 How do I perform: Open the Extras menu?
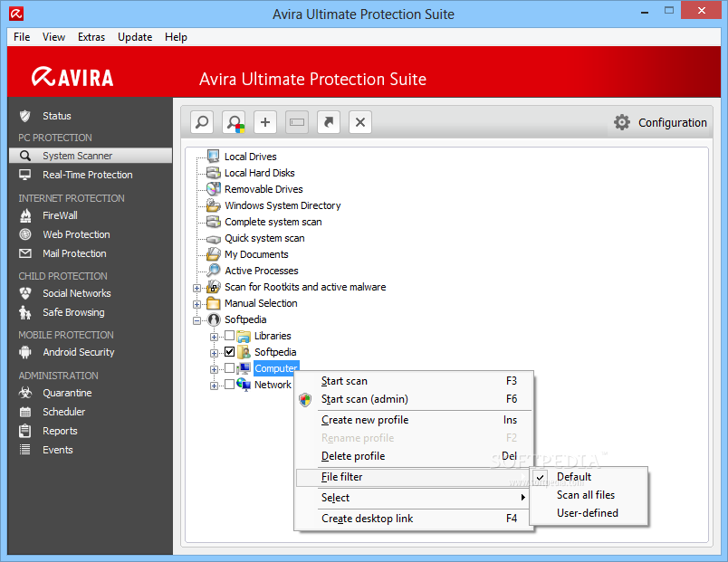[91, 37]
